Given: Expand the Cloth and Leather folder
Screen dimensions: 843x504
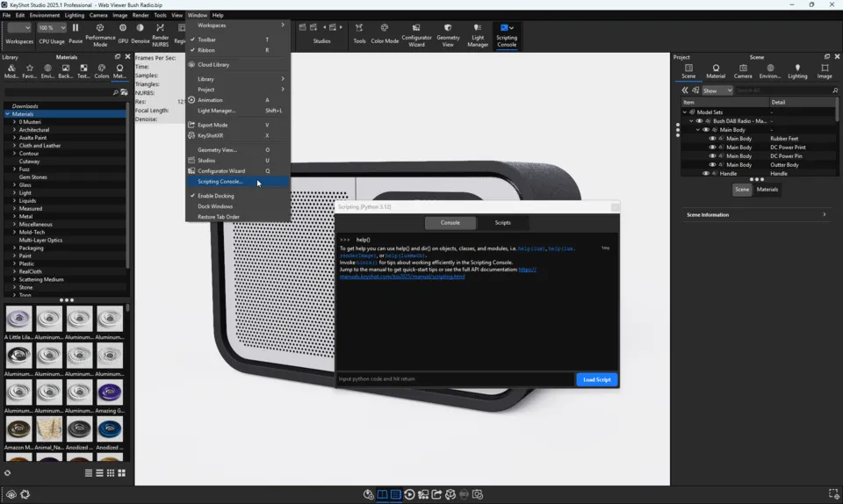Looking at the screenshot, I should tap(15, 146).
